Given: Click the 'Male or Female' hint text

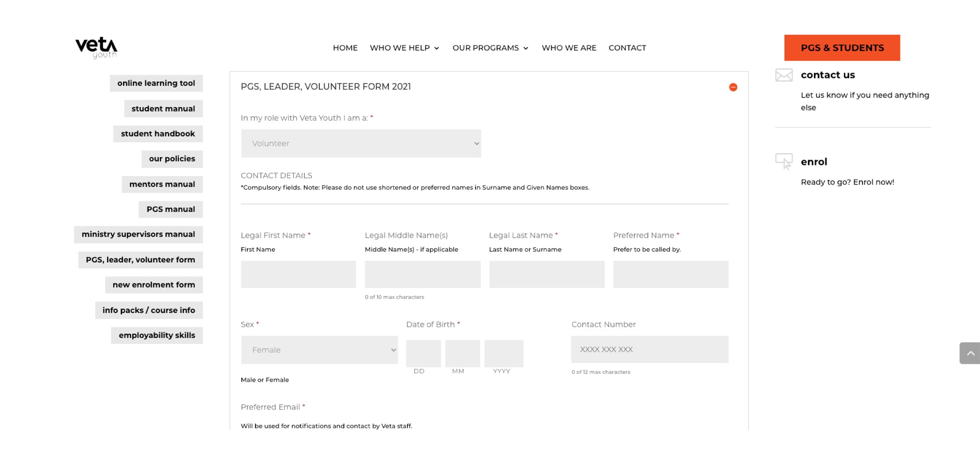Looking at the screenshot, I should [265, 380].
